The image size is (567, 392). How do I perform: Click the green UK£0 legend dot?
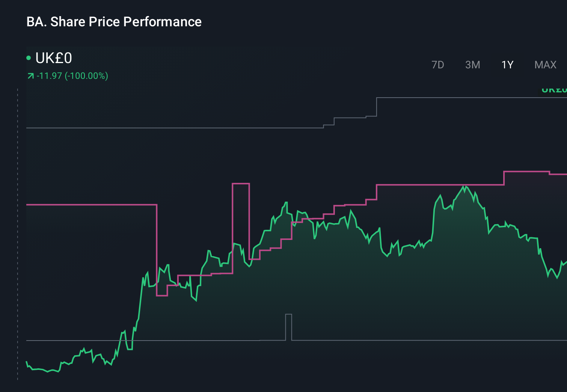(x=29, y=57)
